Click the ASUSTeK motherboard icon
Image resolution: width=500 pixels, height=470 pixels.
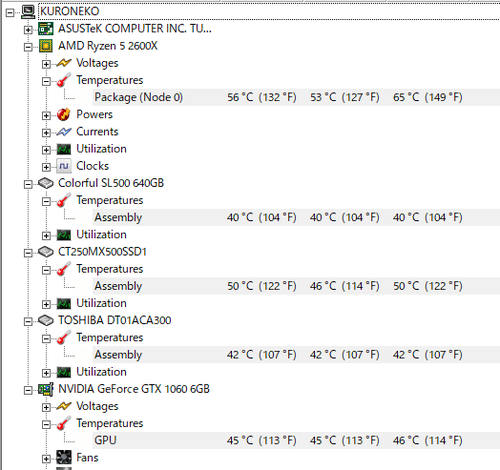(46, 29)
